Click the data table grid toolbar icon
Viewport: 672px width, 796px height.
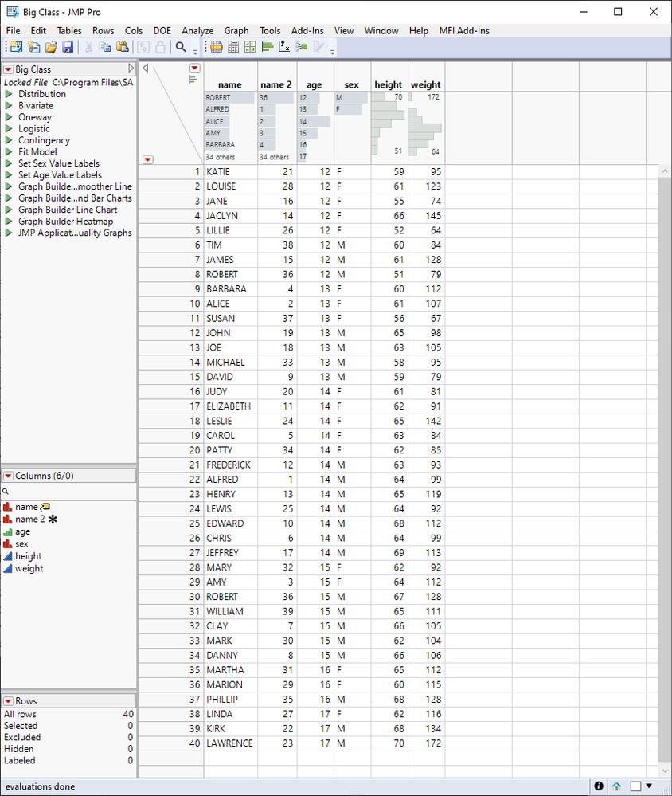pyautogui.click(x=217, y=47)
